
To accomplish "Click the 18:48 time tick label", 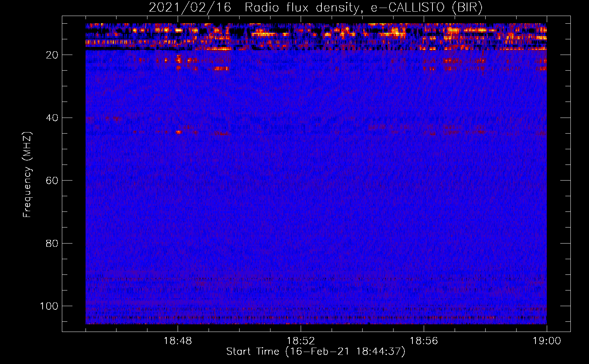I will (178, 341).
